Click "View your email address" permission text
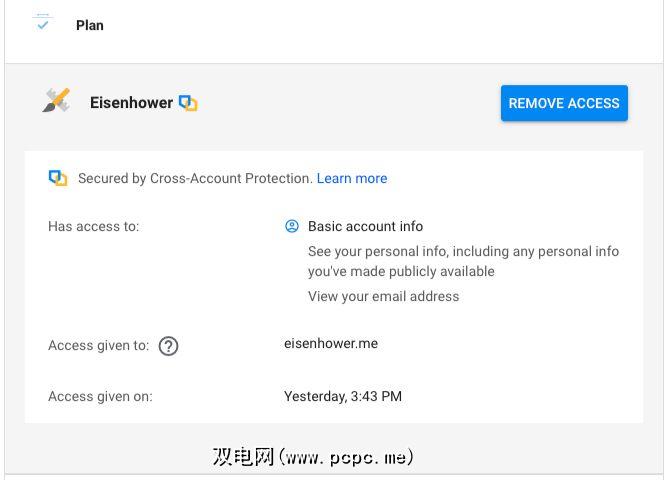The width and height of the screenshot is (670, 480). tap(383, 296)
